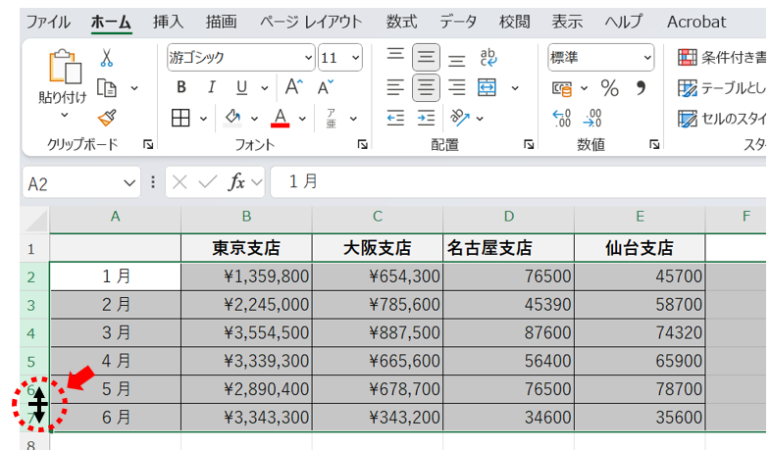Decrease decimal places
This screenshot has height=450, width=770.
(592, 118)
